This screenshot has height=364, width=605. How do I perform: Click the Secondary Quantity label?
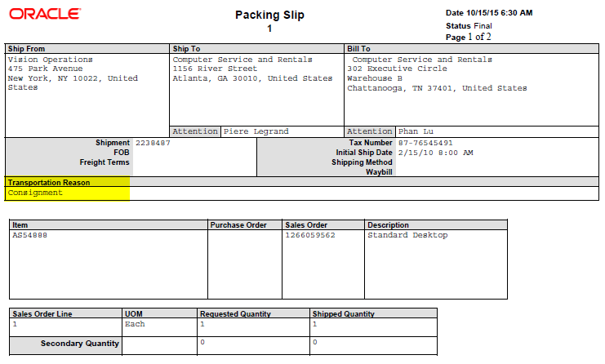pyautogui.click(x=80, y=344)
